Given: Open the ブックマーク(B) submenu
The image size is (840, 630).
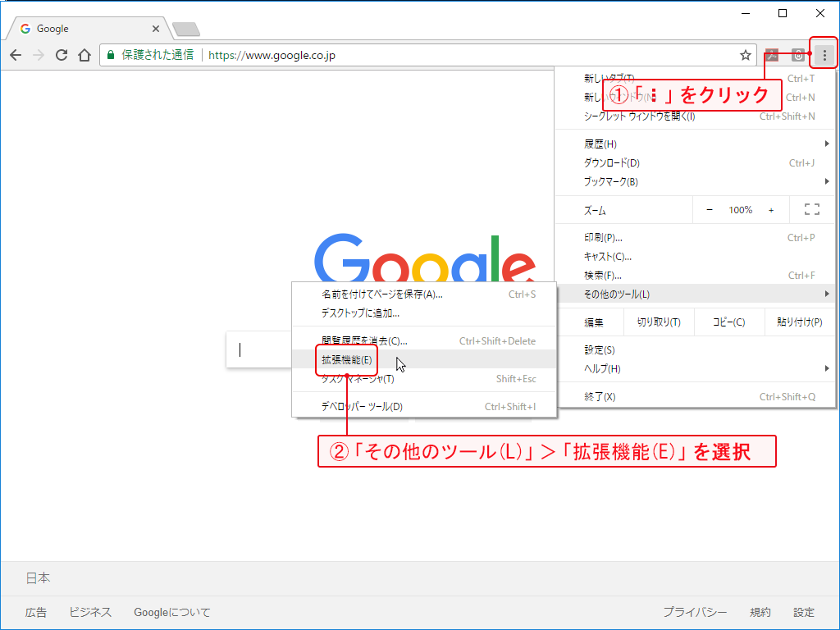Looking at the screenshot, I should [x=695, y=181].
